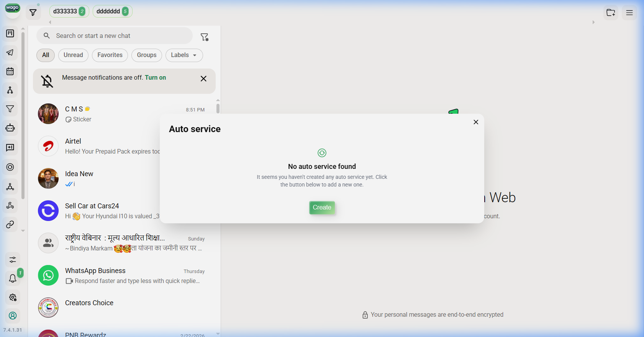Screen dimensions: 644x337
Task: Click the auto service refresh icon in dialog
Action: [322, 153]
